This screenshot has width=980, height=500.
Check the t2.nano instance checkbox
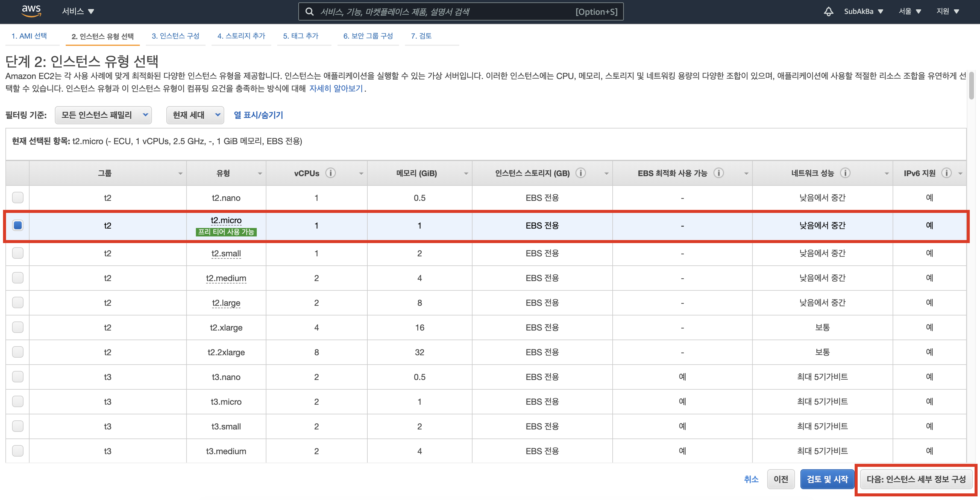[x=17, y=197]
